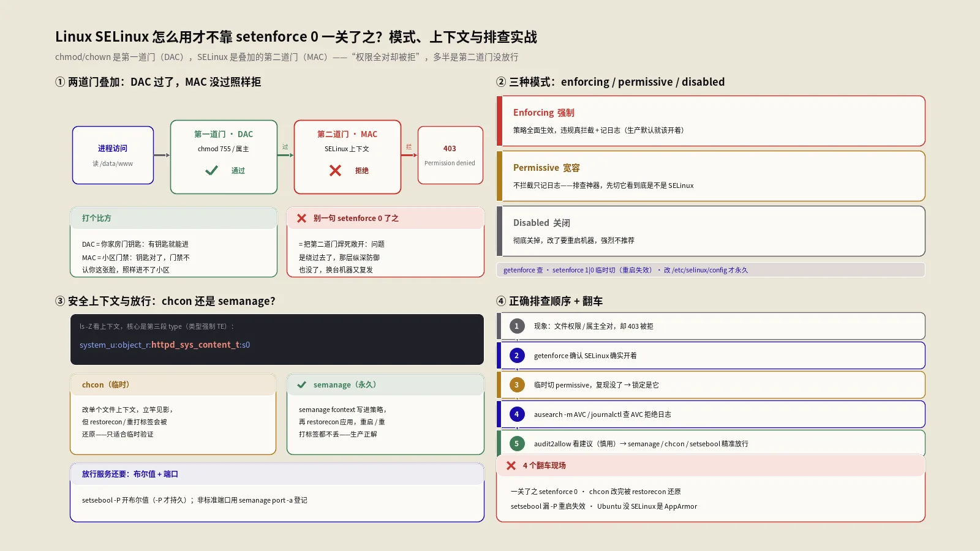Click the chcon(临时) card header

173,384
